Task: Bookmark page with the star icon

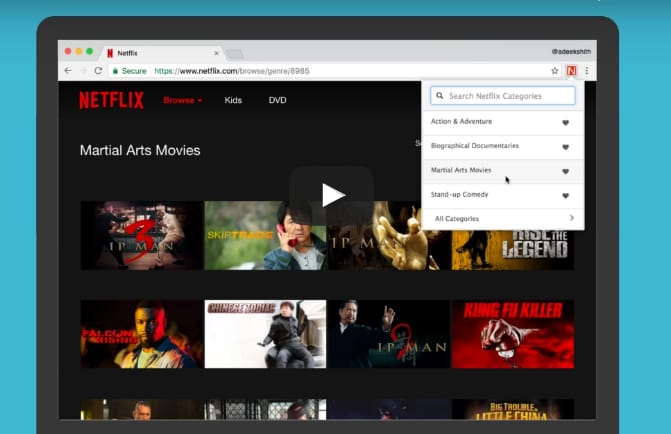Action: pos(555,71)
